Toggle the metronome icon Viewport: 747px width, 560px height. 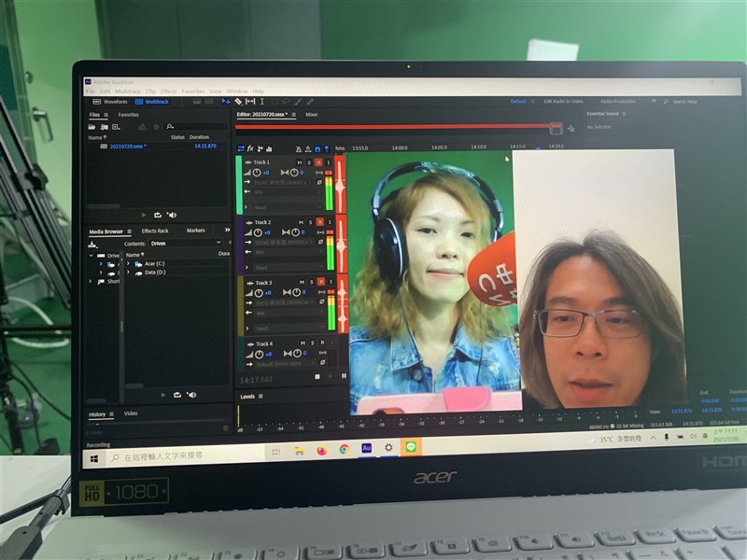pyautogui.click(x=299, y=149)
